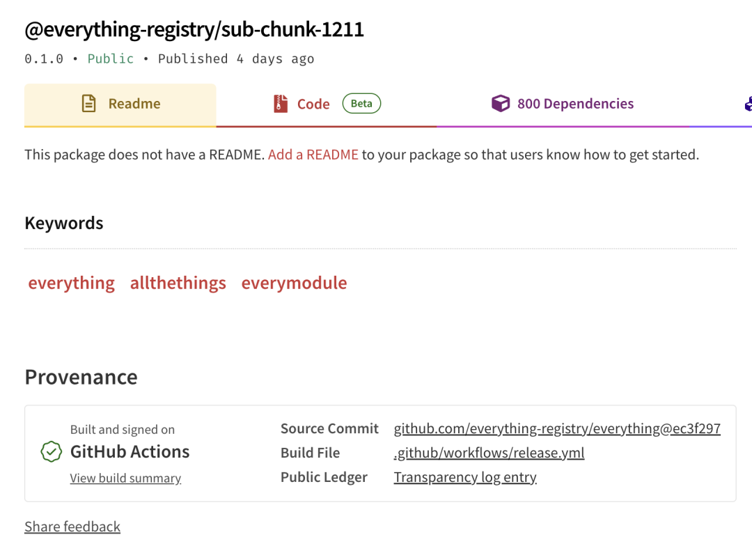Click the red Code archive icon
This screenshot has width=752, height=560.
(x=281, y=104)
